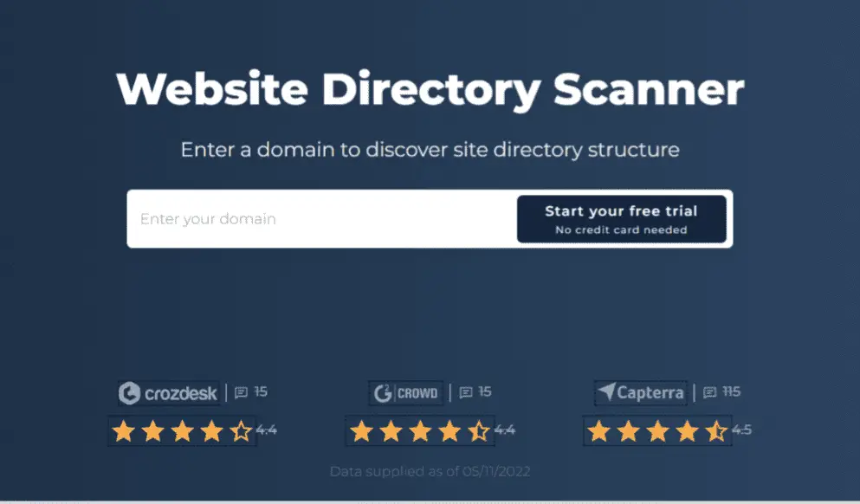This screenshot has height=504, width=860.
Task: Select the Capterra 4.5 rating score
Action: tap(741, 430)
